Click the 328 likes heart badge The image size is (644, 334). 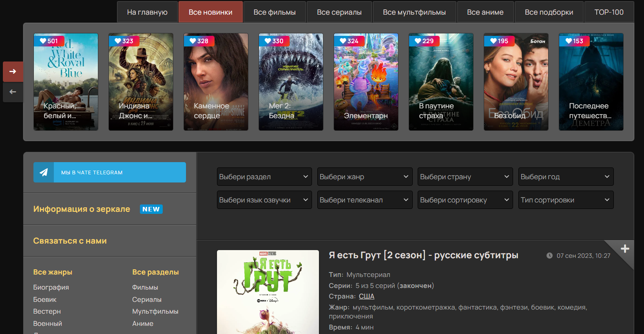pyautogui.click(x=199, y=41)
